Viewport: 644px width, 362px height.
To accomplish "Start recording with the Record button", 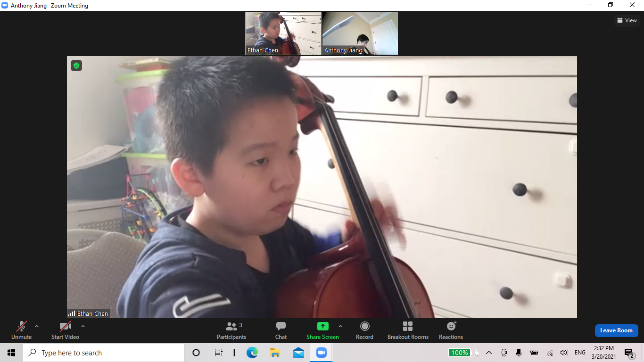I will (364, 330).
